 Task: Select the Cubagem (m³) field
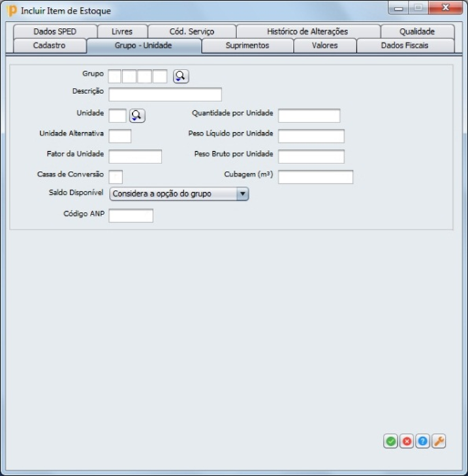315,177
